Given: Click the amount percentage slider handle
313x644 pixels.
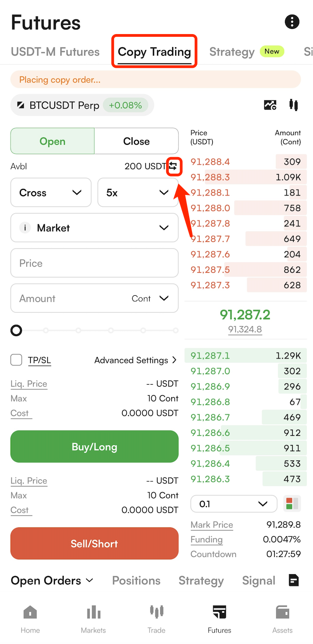Looking at the screenshot, I should point(16,330).
